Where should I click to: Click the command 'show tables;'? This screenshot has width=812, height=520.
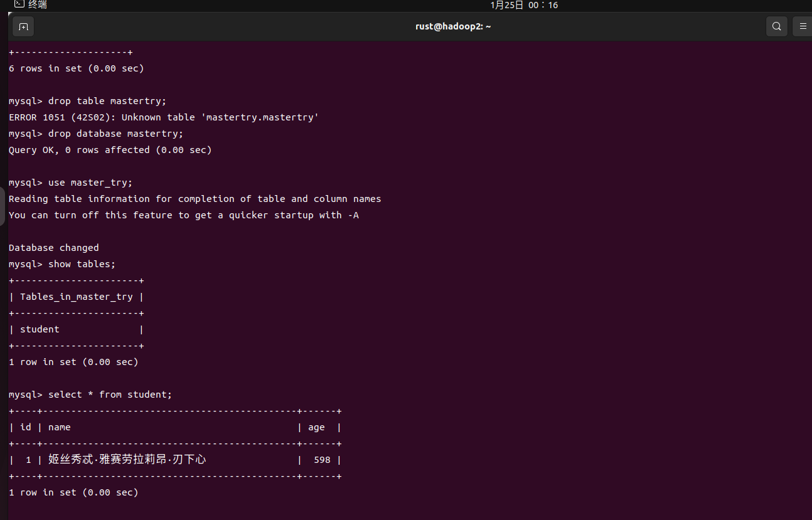coord(82,264)
